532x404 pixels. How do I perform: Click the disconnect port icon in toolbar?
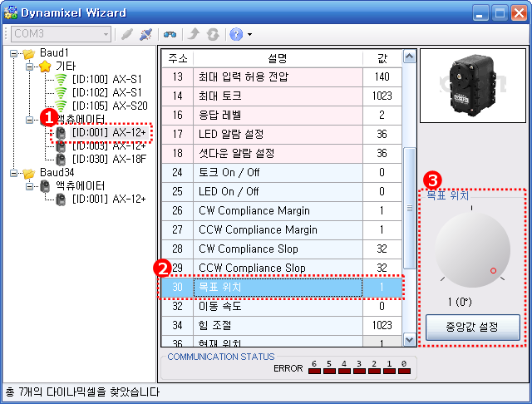145,34
